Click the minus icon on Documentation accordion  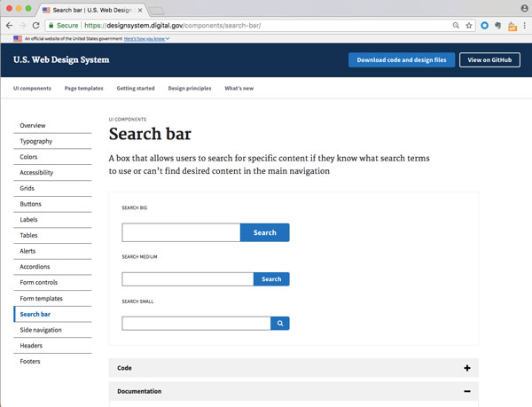point(467,391)
